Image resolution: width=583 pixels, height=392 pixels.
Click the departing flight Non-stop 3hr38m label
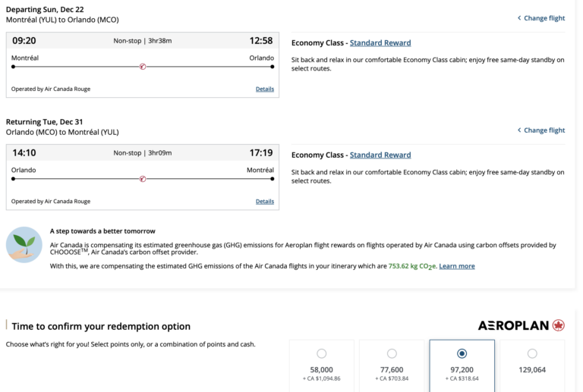(x=143, y=41)
